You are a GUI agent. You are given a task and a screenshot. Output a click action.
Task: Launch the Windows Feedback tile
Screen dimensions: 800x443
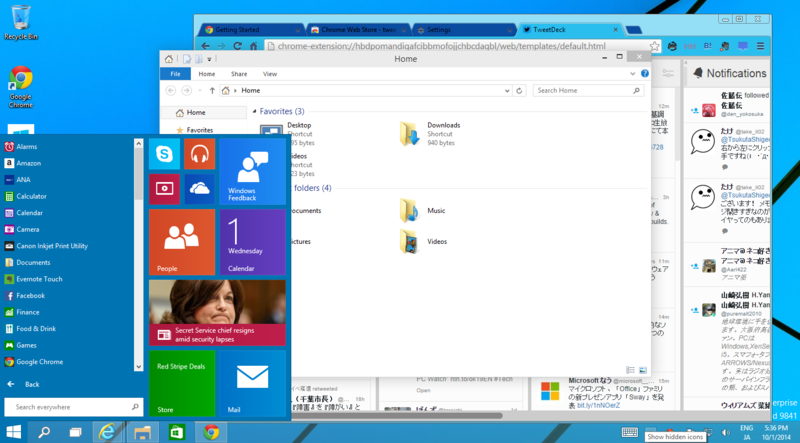[253, 171]
